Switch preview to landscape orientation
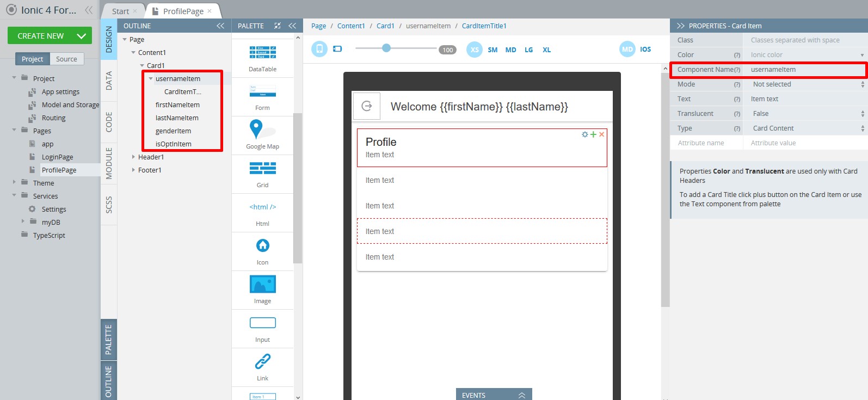Image resolution: width=868 pixels, height=400 pixels. (337, 49)
